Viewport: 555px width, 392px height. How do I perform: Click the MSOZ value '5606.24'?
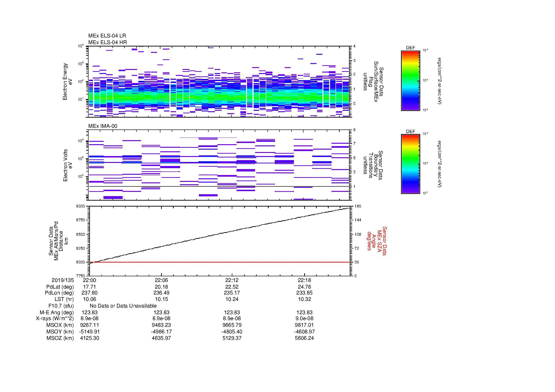tap(304, 338)
